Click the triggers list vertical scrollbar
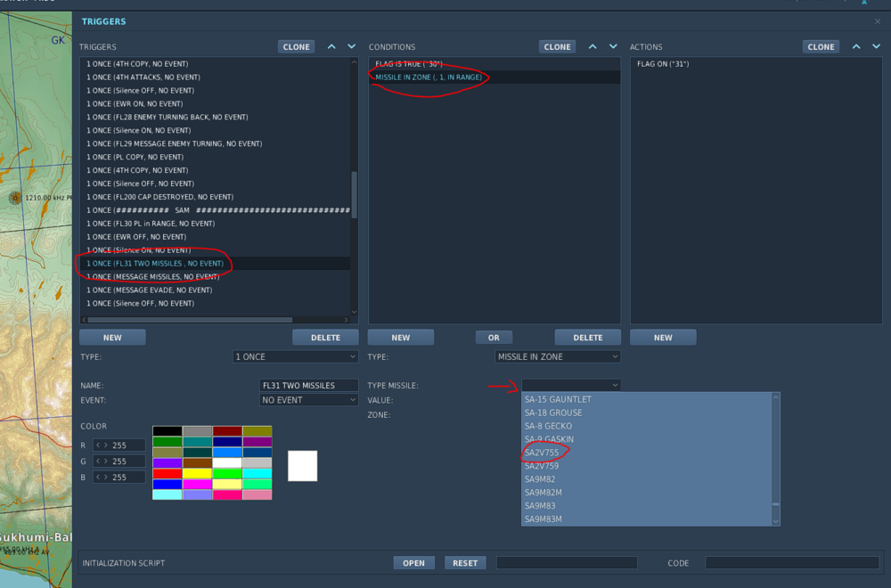 (x=355, y=195)
